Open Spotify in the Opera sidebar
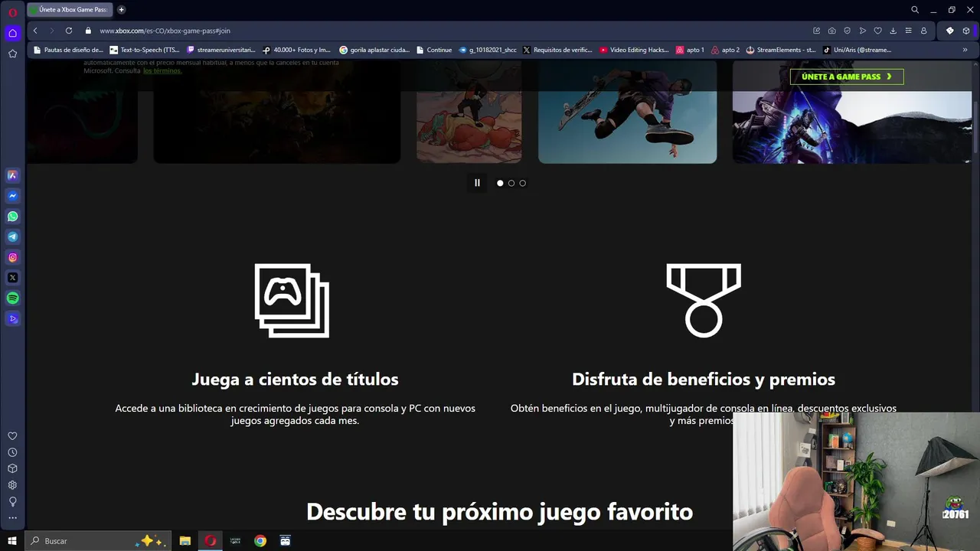 12,298
